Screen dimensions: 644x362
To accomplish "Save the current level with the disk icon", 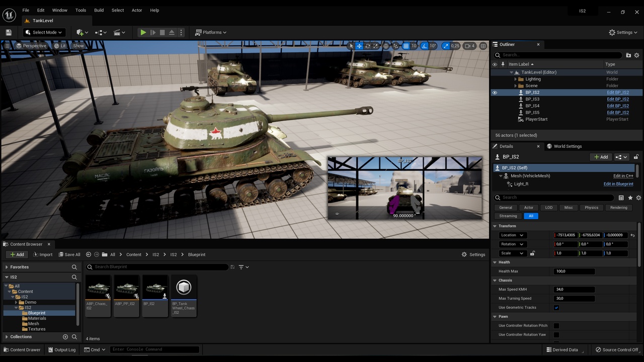I will tap(9, 32).
